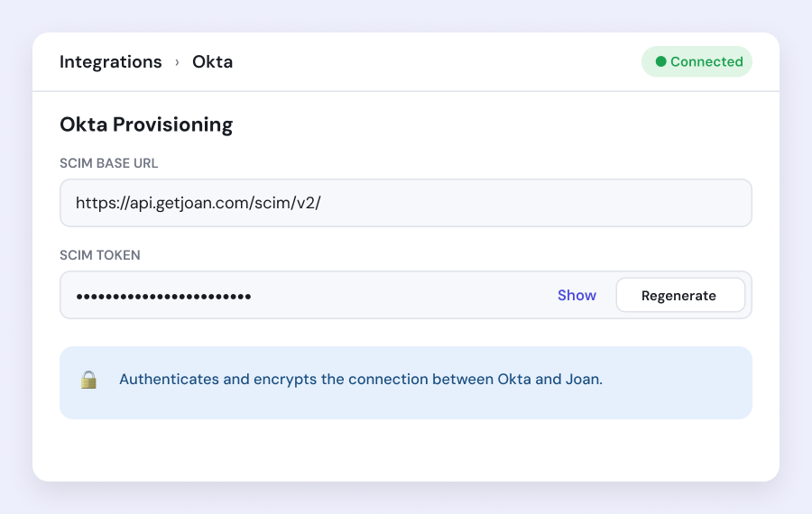Click the green Connected status dot
This screenshot has width=812, height=514.
660,61
